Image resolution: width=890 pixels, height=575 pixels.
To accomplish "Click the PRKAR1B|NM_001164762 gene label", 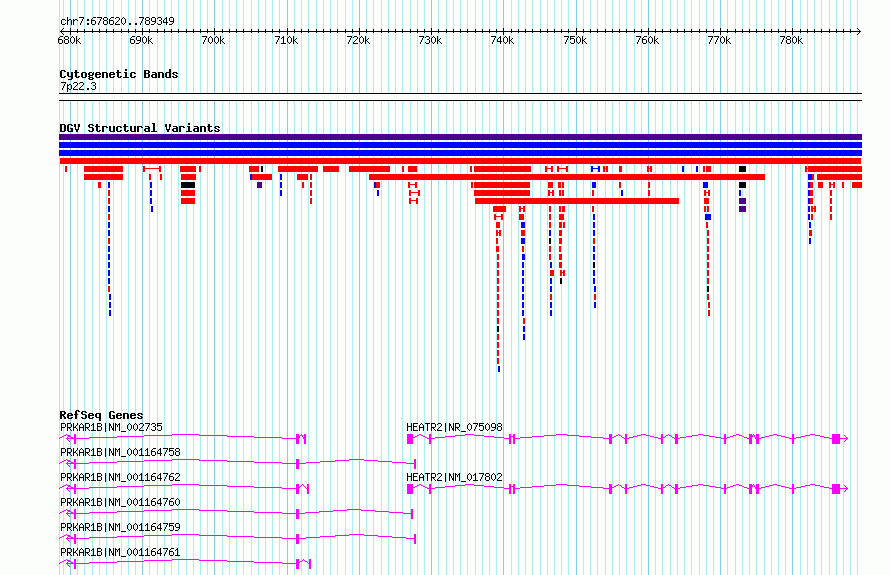I will 120,477.
